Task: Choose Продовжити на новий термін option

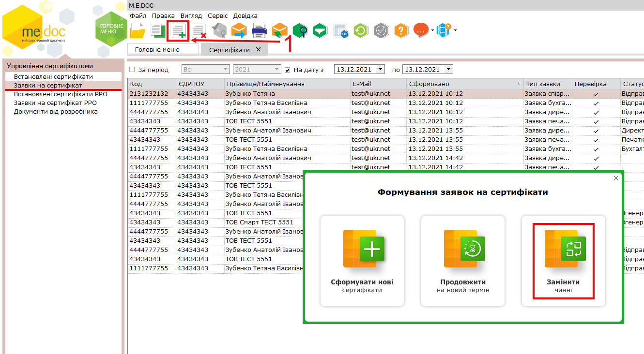Action: tap(463, 261)
